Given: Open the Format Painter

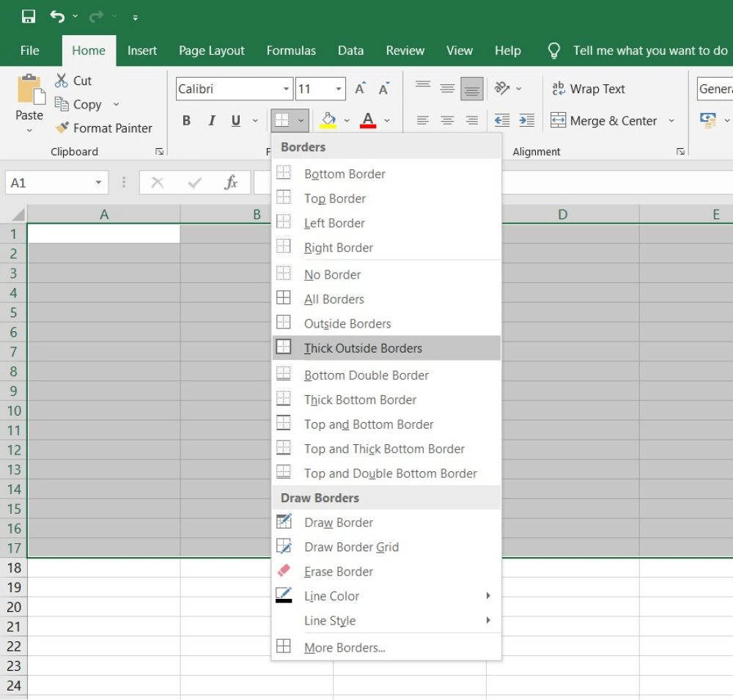Looking at the screenshot, I should pyautogui.click(x=104, y=128).
